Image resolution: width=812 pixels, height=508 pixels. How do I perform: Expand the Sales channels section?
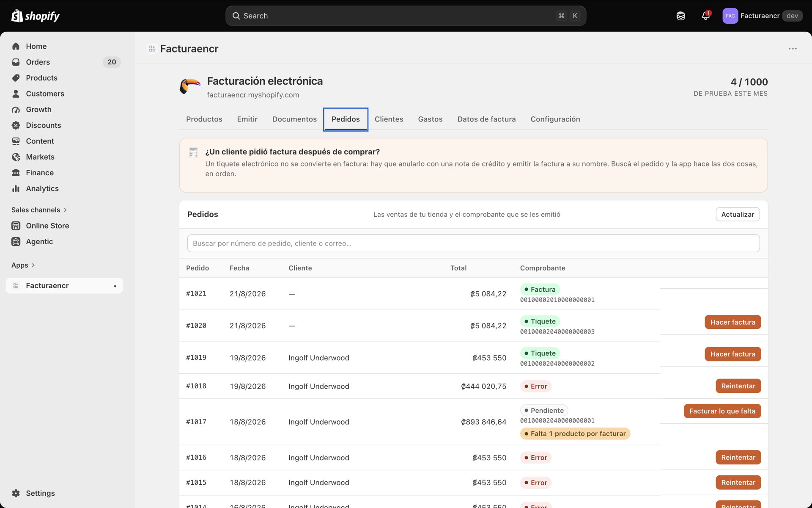pyautogui.click(x=39, y=210)
